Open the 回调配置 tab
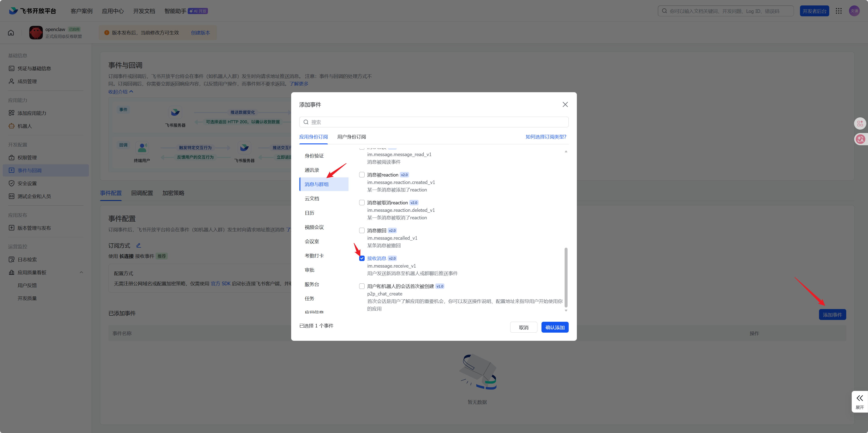 tap(142, 193)
